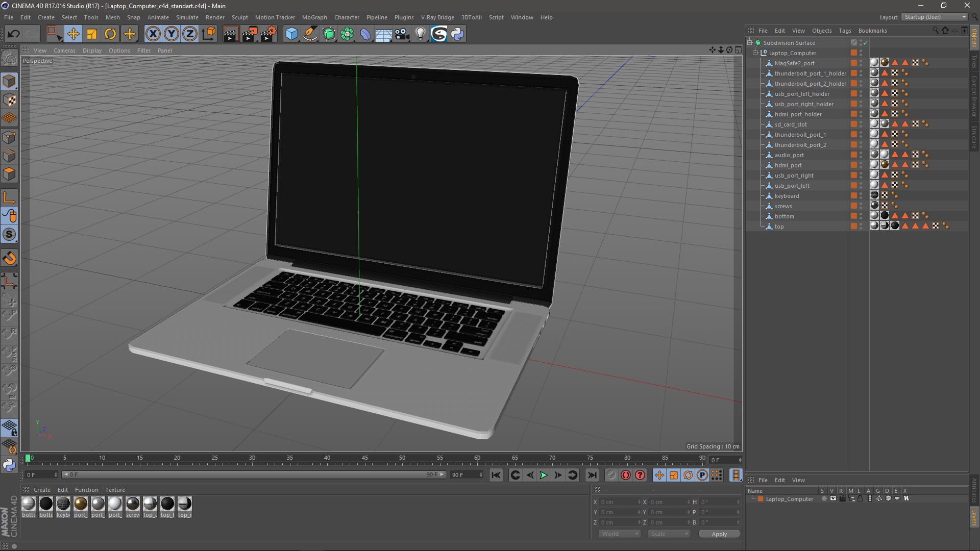Click the Undo arrow icon
Image resolution: width=980 pixels, height=551 pixels.
pyautogui.click(x=13, y=34)
